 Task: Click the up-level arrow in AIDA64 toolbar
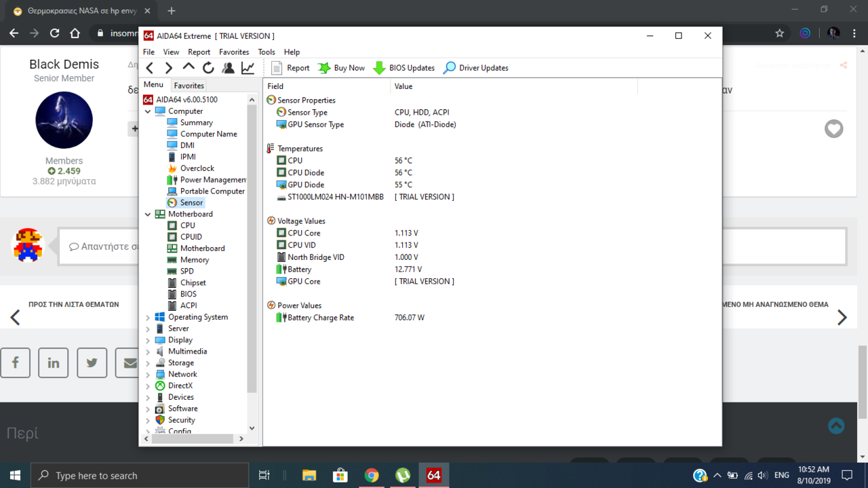(189, 68)
